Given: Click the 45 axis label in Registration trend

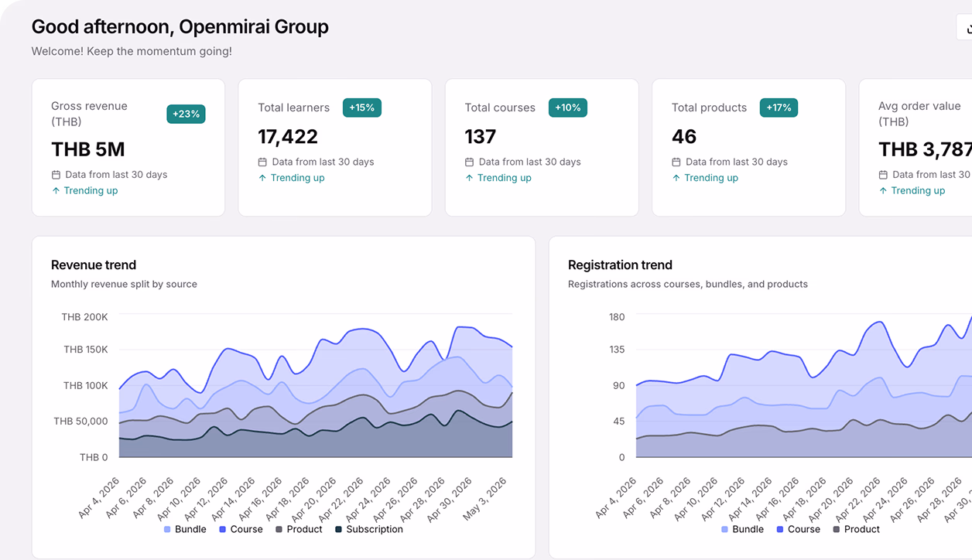Looking at the screenshot, I should coord(618,422).
